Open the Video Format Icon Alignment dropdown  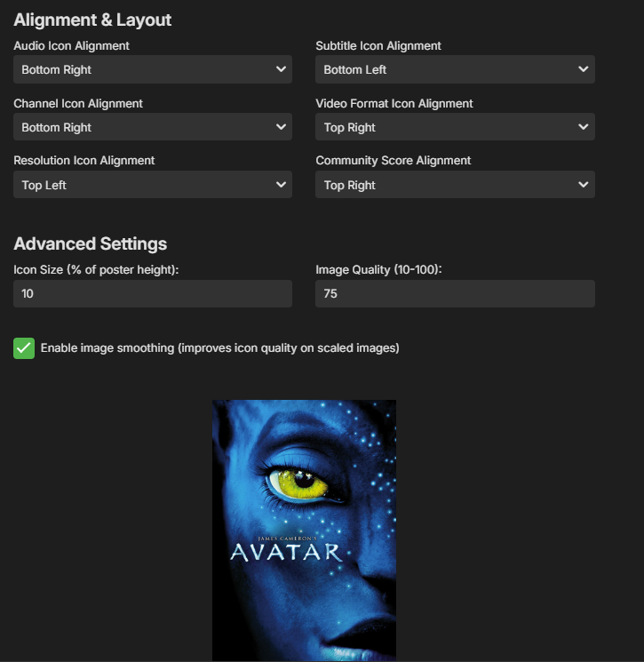point(455,127)
